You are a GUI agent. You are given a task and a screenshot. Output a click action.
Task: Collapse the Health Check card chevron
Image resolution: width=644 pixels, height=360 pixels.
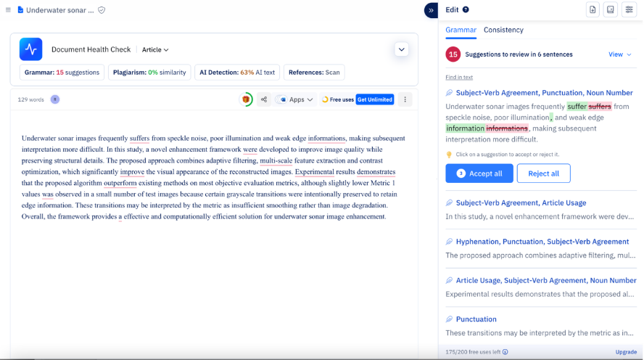[401, 50]
